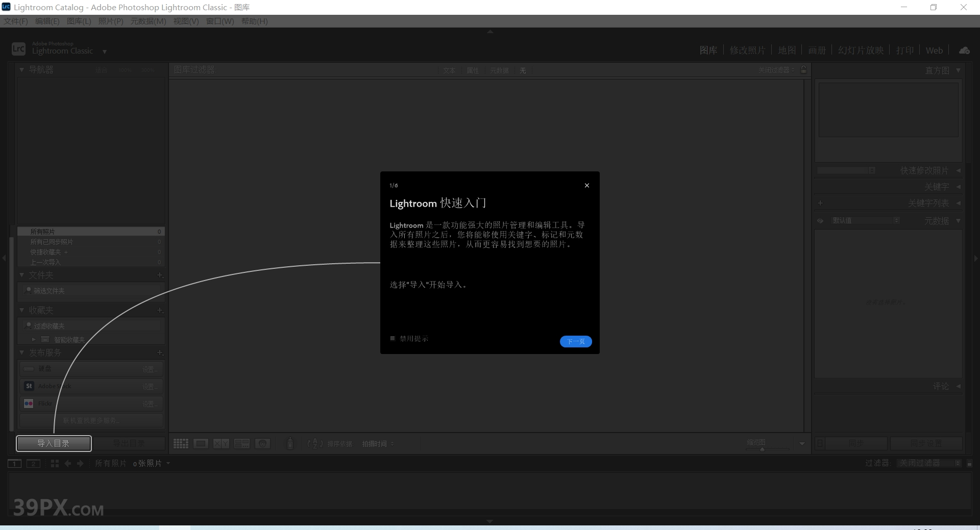Viewport: 980px width, 530px height.
Task: Toggle the auto sync switch beside 同步
Action: pyautogui.click(x=820, y=443)
